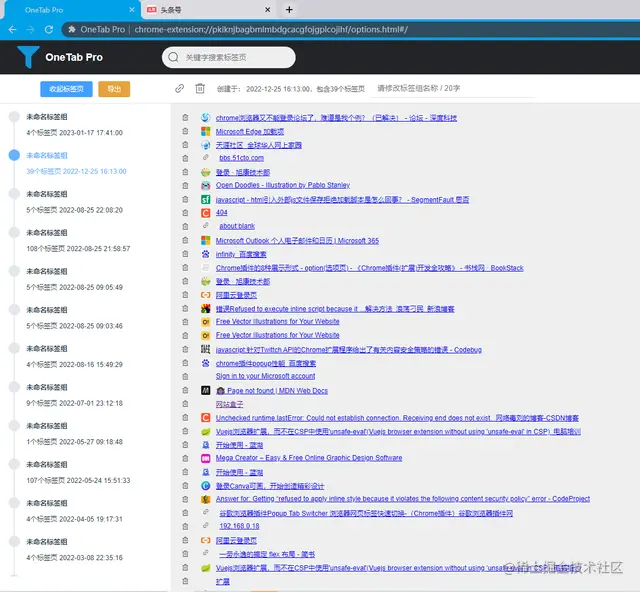The height and width of the screenshot is (592, 640).
Task: Click the Microsoft favicon next to Microsoft Edge
Action: [x=206, y=131]
